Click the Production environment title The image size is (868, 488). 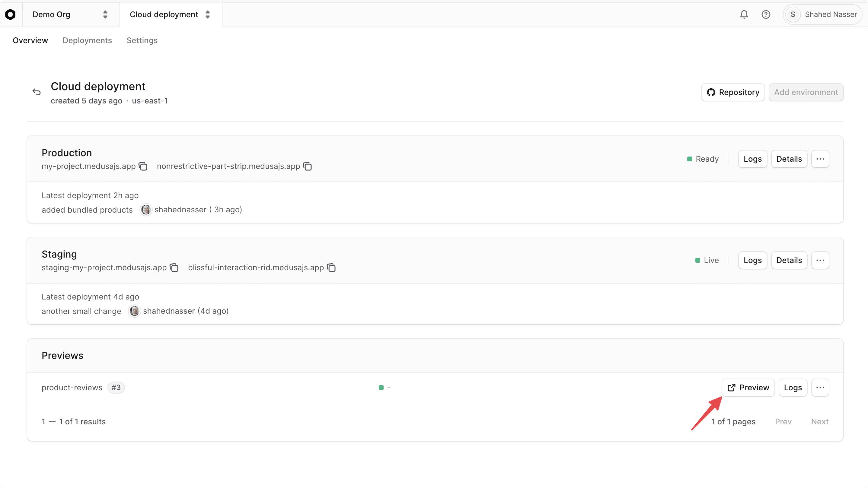pyautogui.click(x=67, y=153)
